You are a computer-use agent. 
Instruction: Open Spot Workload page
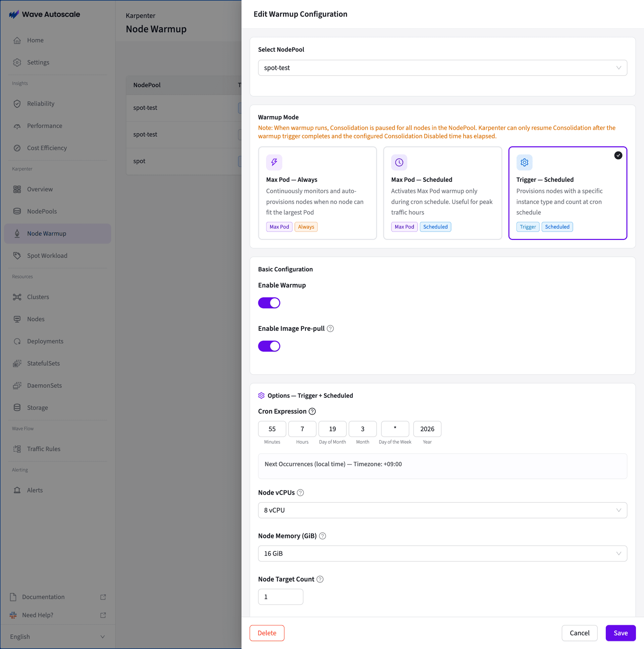57,256
